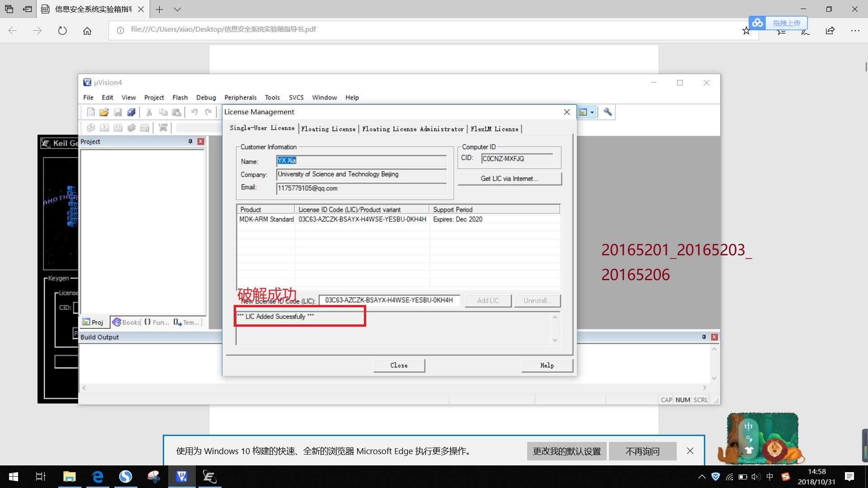This screenshot has width=868, height=488.
Task: Open the Project menu
Action: [154, 98]
